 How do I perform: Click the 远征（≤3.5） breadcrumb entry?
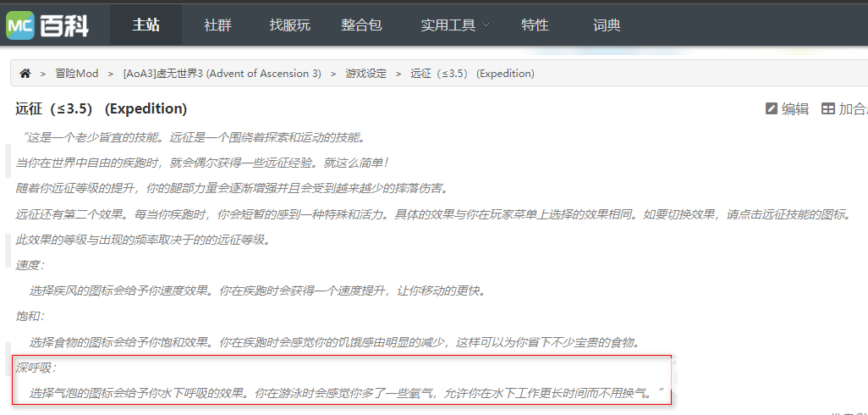[x=472, y=74]
